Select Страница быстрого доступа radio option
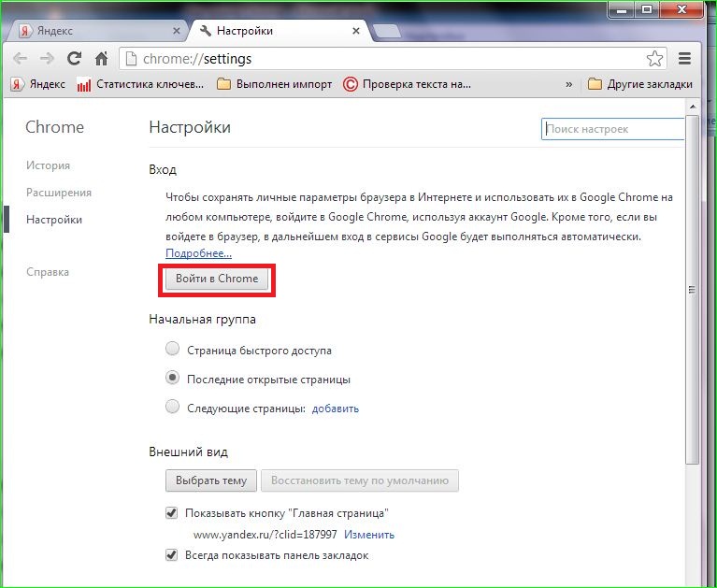Screen dimensions: 717x588 pos(172,350)
